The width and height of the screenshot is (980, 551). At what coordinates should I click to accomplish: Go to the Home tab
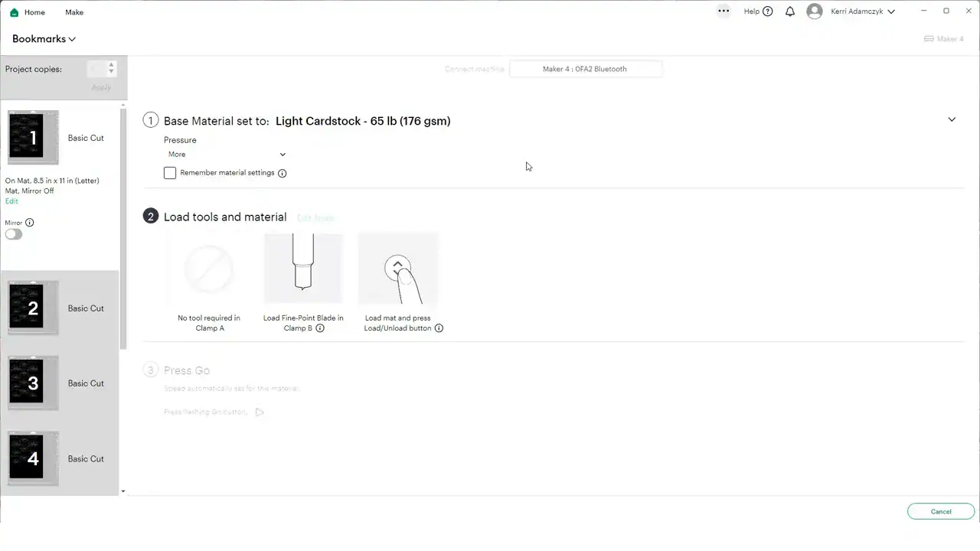point(34,12)
